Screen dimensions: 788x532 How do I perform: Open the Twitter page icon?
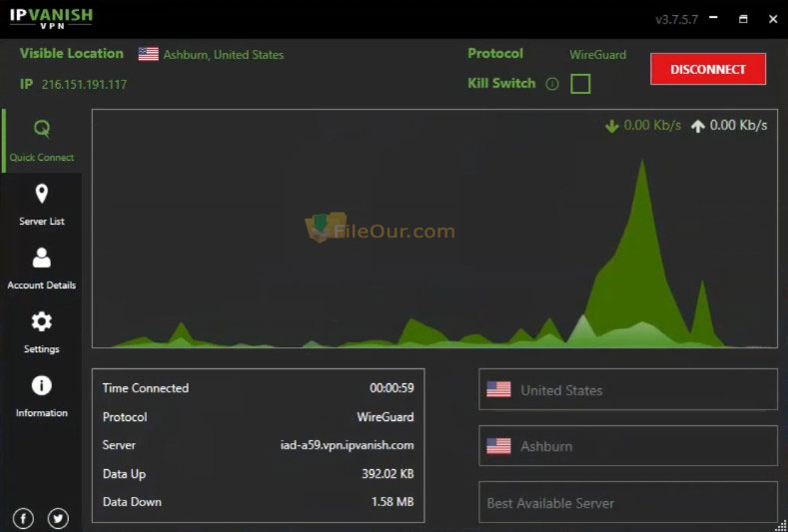[58, 518]
